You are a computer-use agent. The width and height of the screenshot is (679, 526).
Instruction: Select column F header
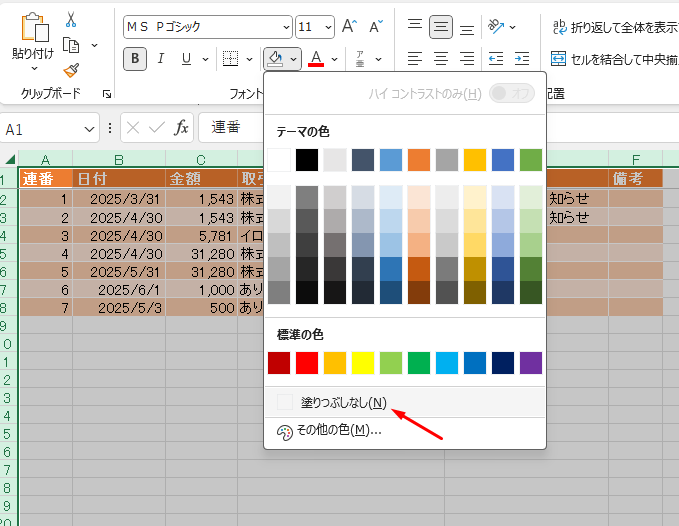[636, 159]
